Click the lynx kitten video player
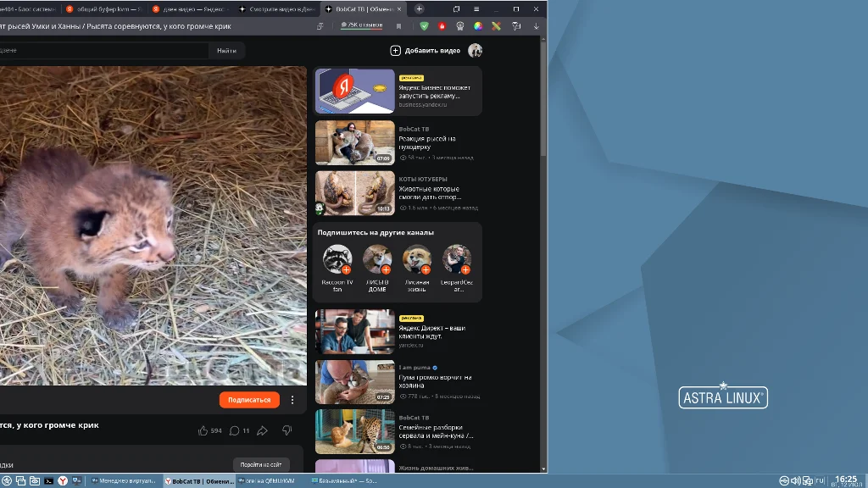Viewport: 868px width, 488px height. pos(153,225)
